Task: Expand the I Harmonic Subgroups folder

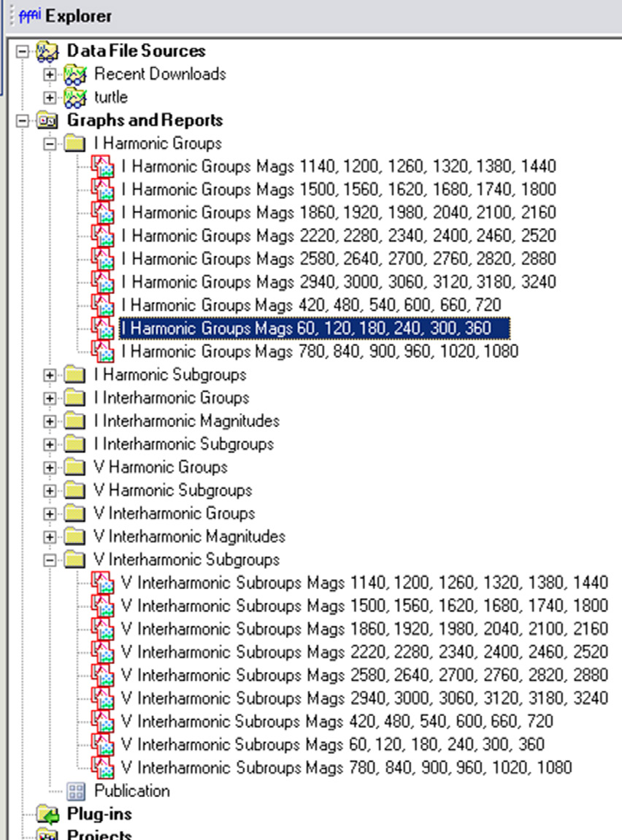Action: pos(49,374)
